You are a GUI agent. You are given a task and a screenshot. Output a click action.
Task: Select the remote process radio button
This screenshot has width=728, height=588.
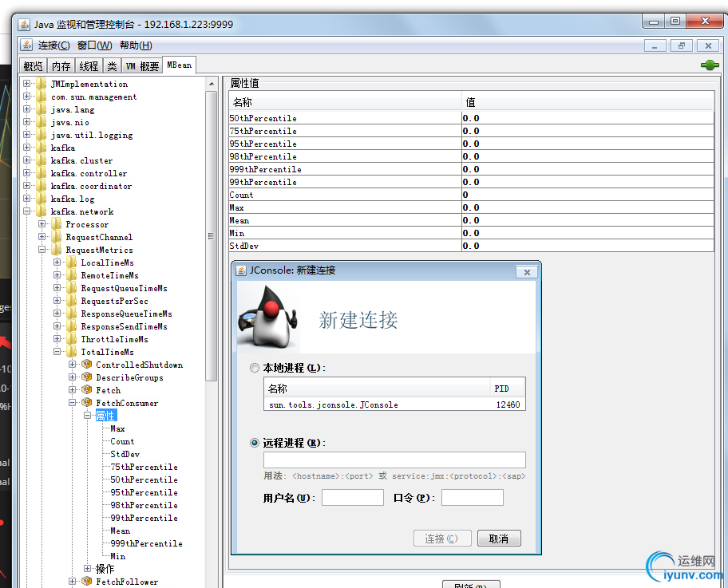tap(255, 443)
